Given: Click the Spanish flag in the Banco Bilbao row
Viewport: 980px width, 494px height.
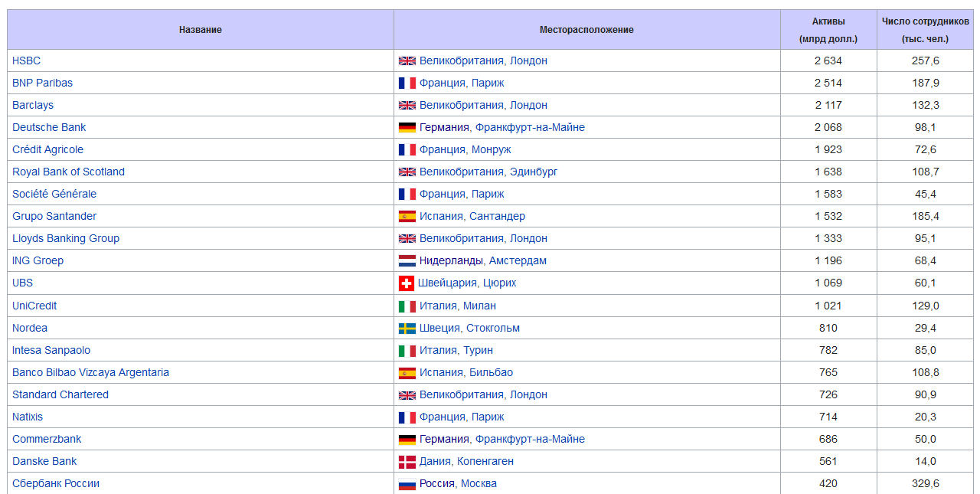Looking at the screenshot, I should tap(407, 372).
